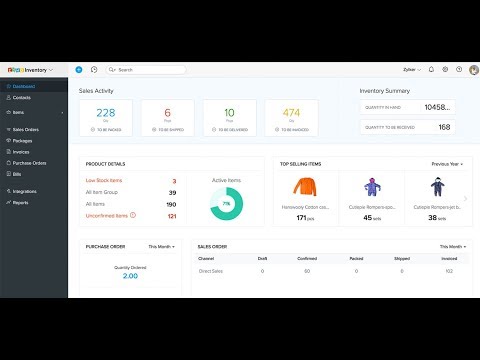Open the 474 To Be Invoiced card
The height and width of the screenshot is (360, 480).
pos(292,118)
